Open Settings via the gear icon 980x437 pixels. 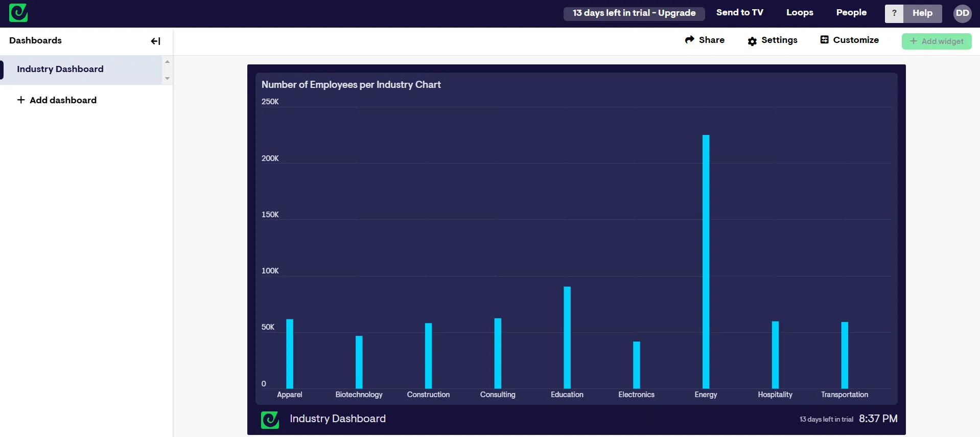(x=752, y=41)
